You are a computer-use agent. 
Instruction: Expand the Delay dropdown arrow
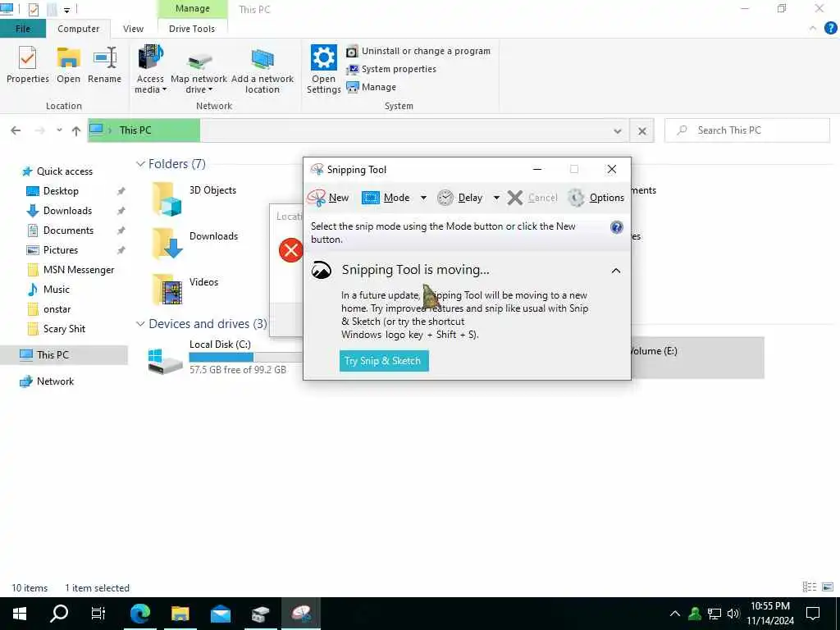[496, 198]
